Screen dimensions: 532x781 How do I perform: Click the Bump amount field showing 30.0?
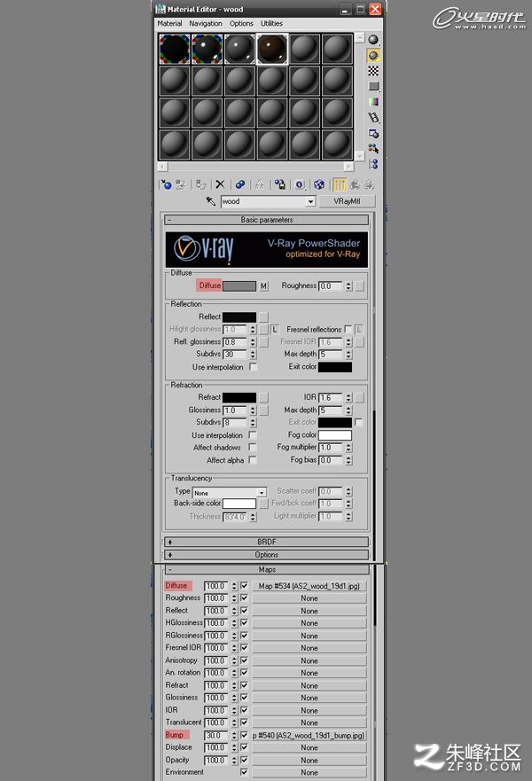point(216,735)
